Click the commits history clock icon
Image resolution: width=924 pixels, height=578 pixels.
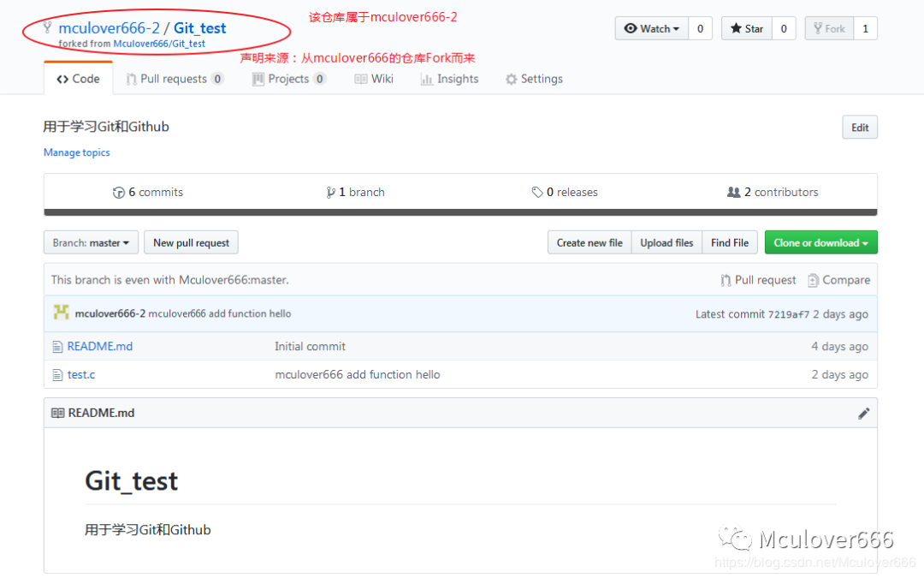[x=118, y=193]
